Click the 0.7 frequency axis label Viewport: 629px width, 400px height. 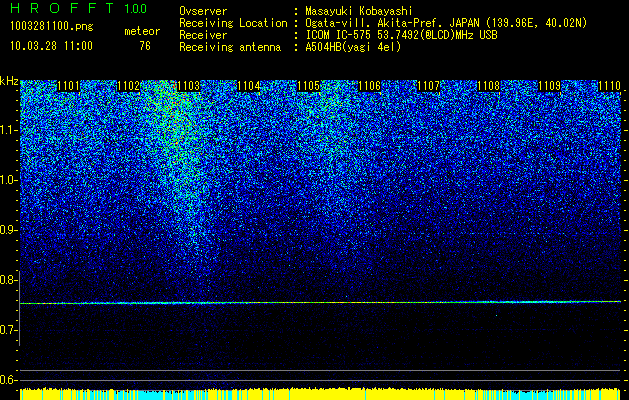click(8, 330)
